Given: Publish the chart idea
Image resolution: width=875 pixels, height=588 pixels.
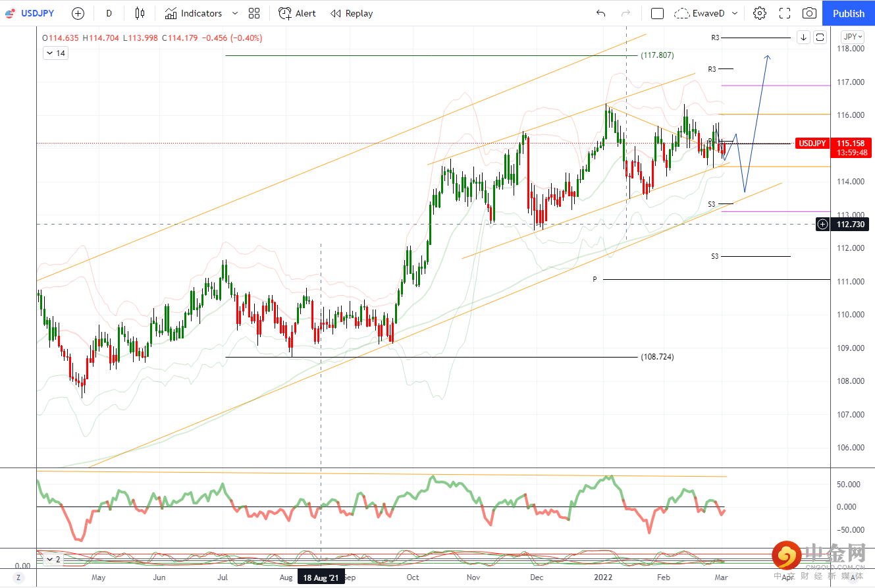Looking at the screenshot, I should 849,13.
